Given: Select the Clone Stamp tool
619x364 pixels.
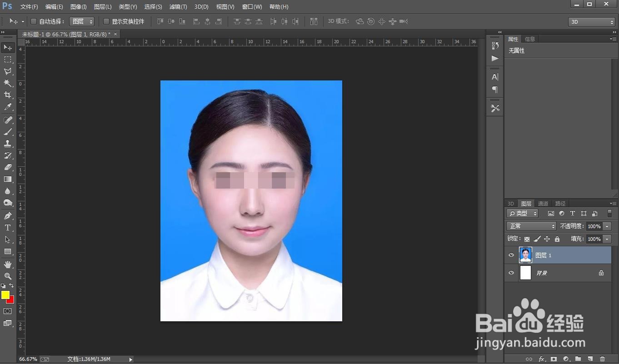Looking at the screenshot, I should (8, 144).
